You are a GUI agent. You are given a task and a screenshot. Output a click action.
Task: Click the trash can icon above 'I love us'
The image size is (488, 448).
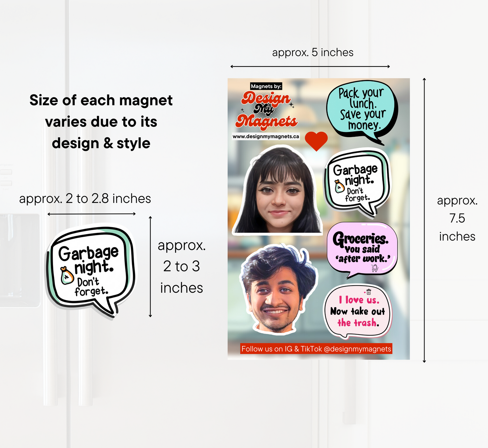click(369, 292)
